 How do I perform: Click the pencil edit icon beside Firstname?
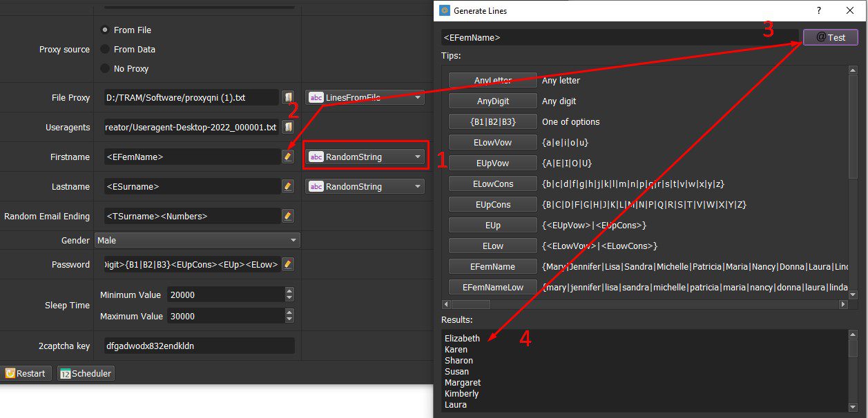tap(288, 157)
